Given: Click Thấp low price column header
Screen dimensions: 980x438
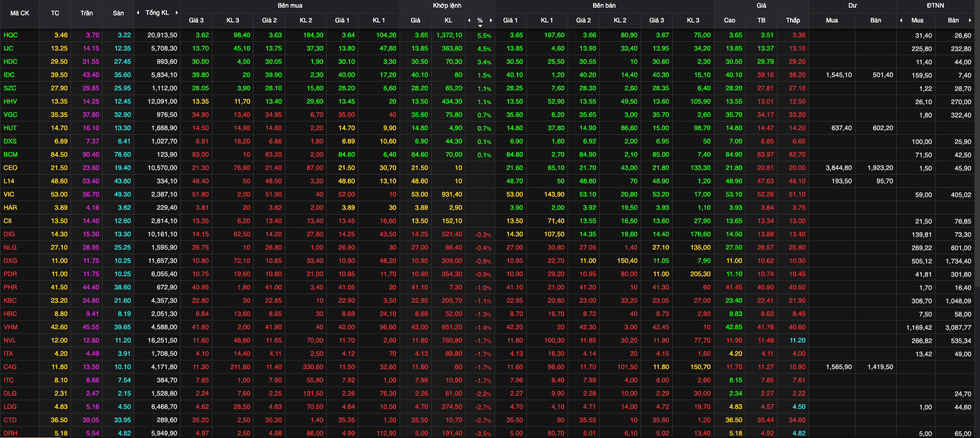Looking at the screenshot, I should [x=793, y=20].
